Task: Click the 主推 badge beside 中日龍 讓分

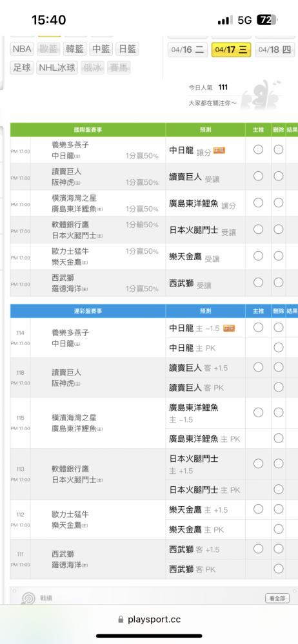Action: point(219,151)
